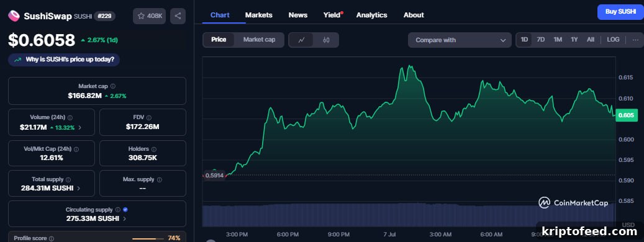
Task: Open the Compare with dropdown
Action: 460,40
